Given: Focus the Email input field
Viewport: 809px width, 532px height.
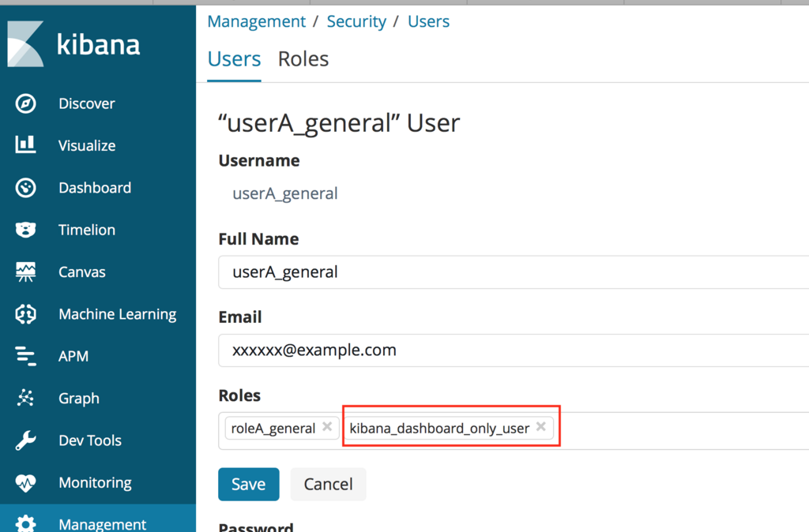Looking at the screenshot, I should click(514, 350).
